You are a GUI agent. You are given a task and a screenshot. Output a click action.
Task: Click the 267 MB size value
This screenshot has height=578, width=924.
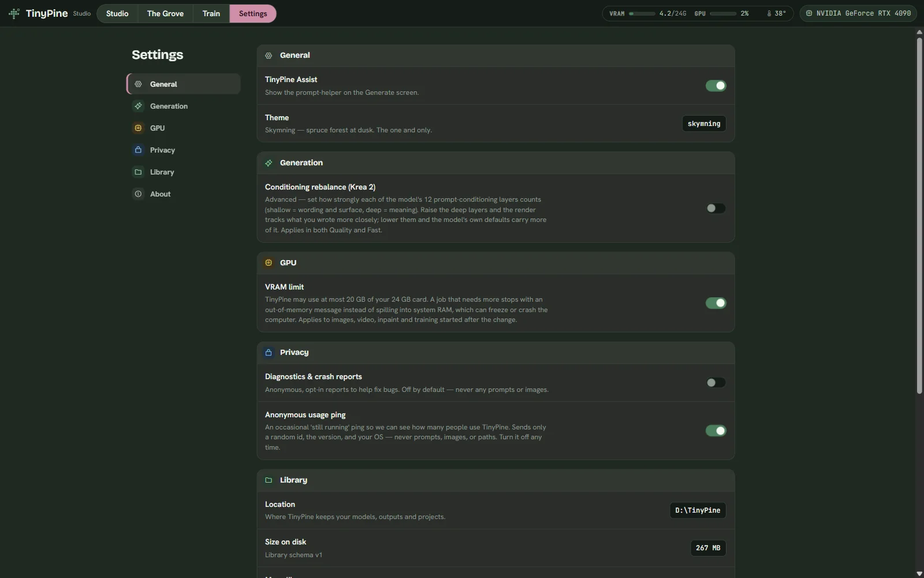708,548
